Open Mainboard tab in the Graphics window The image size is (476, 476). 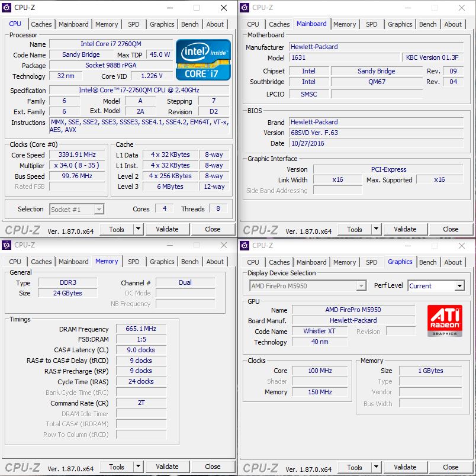coord(311,262)
